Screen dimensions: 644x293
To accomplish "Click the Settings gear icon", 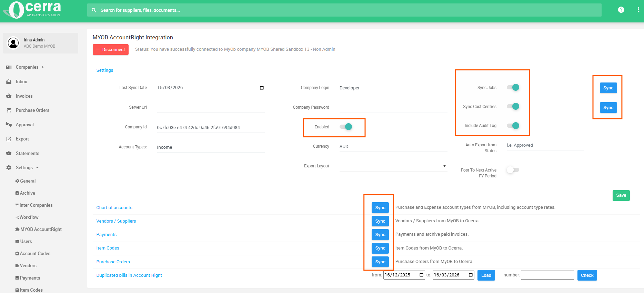I will 9,168.
